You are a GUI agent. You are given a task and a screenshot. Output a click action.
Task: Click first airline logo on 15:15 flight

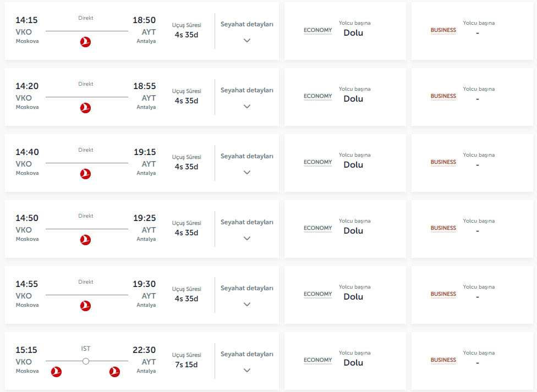tap(56, 372)
